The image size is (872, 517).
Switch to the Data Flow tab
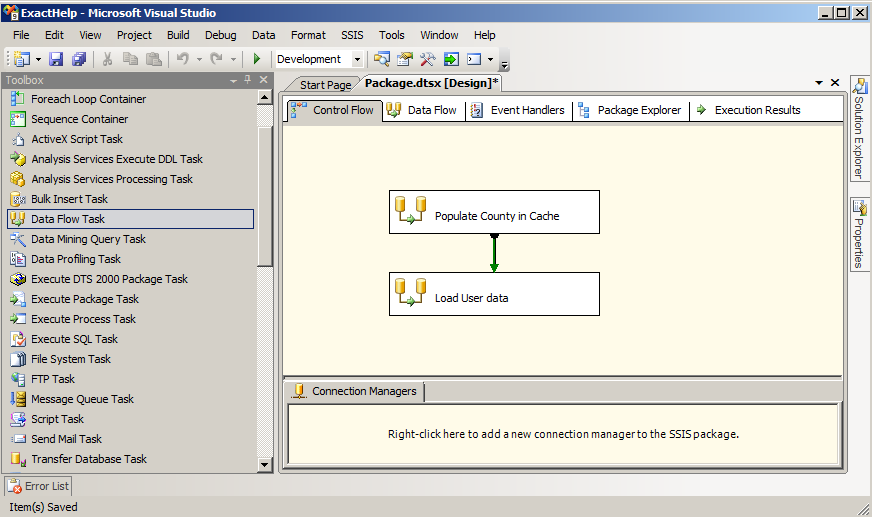click(423, 110)
